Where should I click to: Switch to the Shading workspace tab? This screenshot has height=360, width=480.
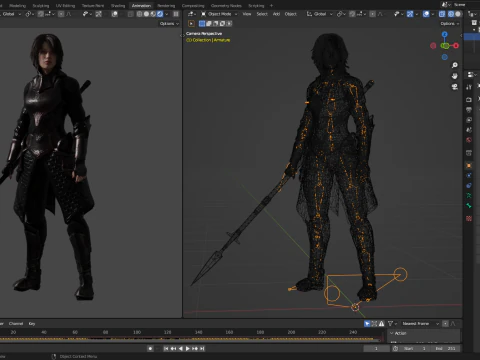[118, 5]
